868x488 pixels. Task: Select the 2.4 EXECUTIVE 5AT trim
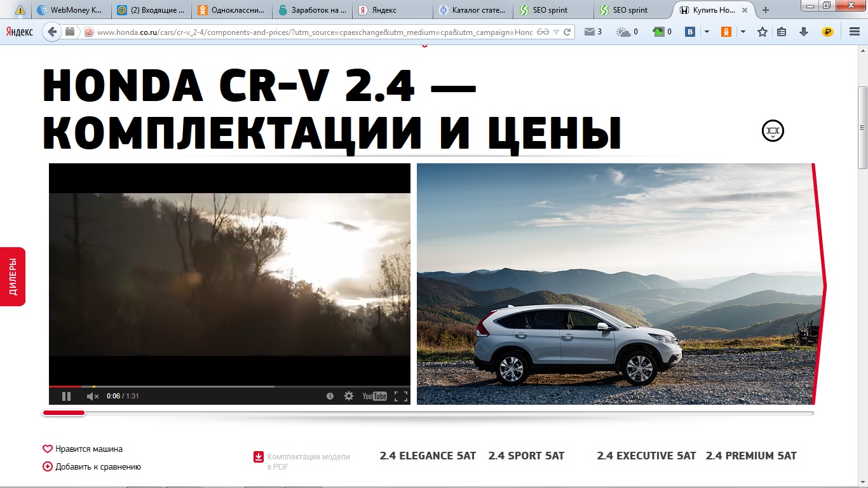pyautogui.click(x=646, y=456)
